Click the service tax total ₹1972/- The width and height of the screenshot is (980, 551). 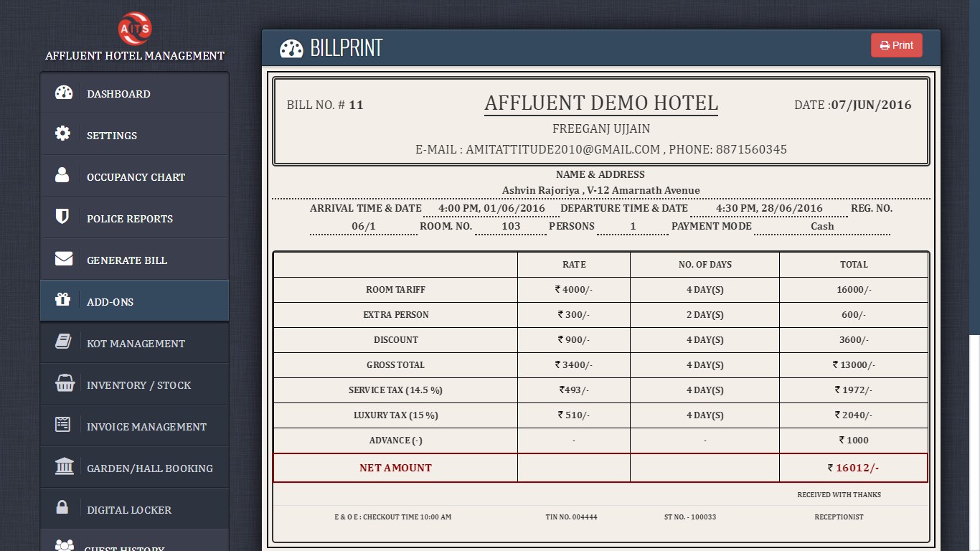coord(854,390)
